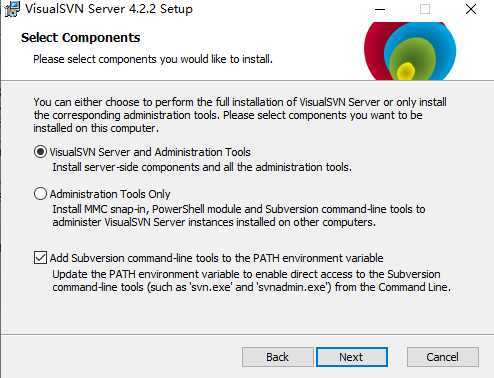Click the "Update the PATH environment variable" description
The width and height of the screenshot is (494, 378).
[x=251, y=281]
